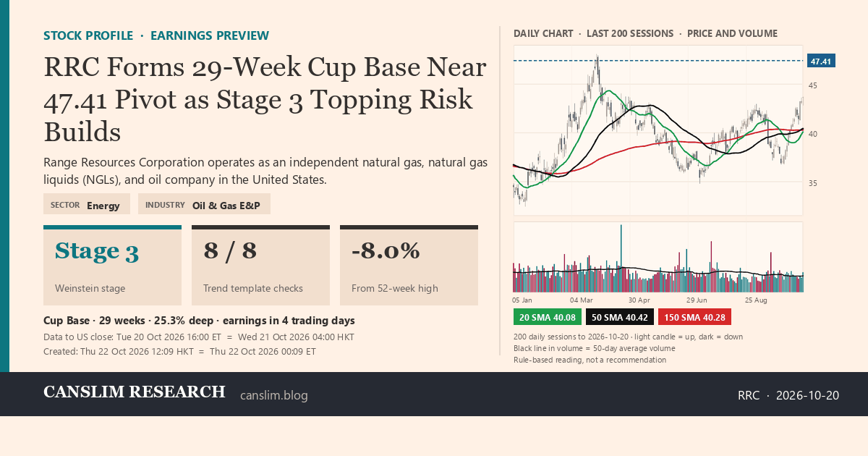Click the CANSLIM RESEARCH brand logo

135,392
